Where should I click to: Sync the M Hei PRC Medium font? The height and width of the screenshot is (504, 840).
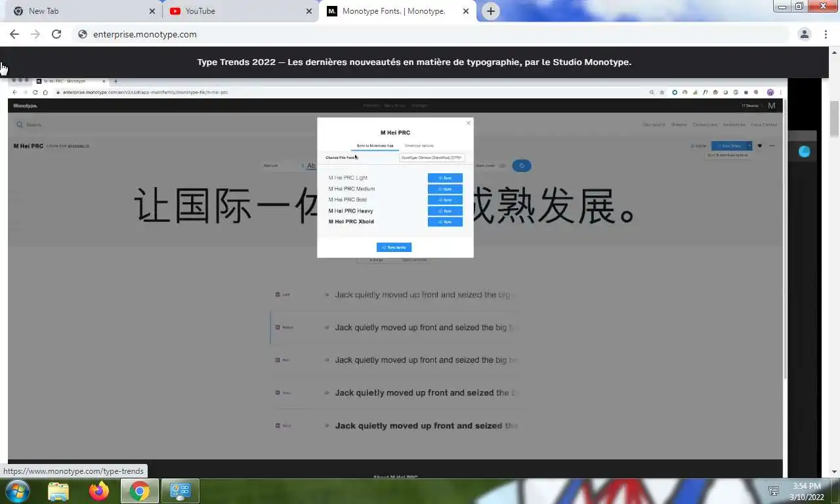(x=445, y=189)
